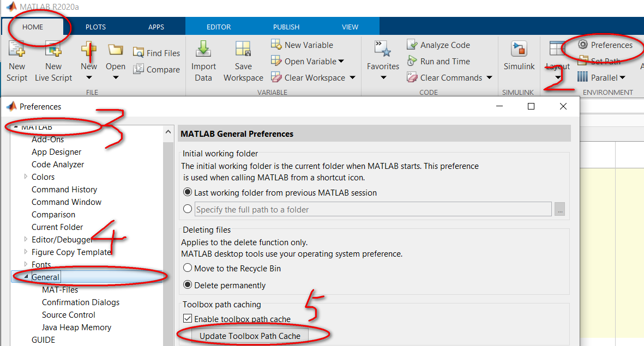Click the Favorites star icon
This screenshot has height=346, width=644.
[x=383, y=49]
